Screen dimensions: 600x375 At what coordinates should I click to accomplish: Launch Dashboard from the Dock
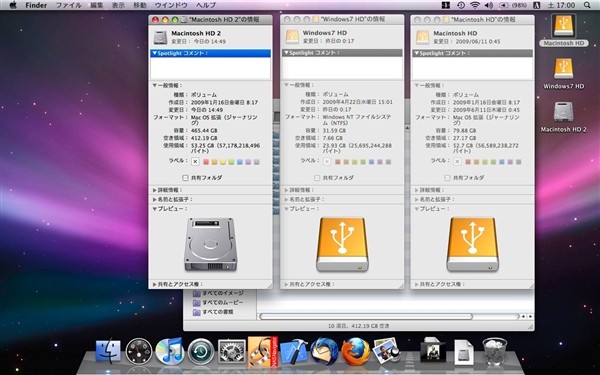(139, 351)
